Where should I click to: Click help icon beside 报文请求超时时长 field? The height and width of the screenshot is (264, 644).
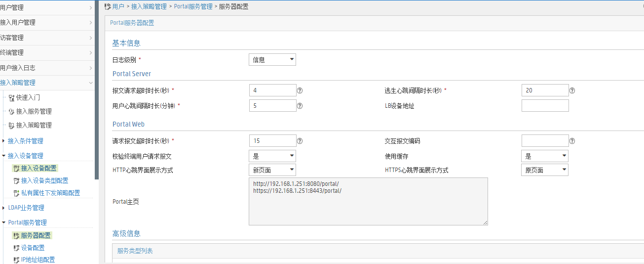(300, 90)
